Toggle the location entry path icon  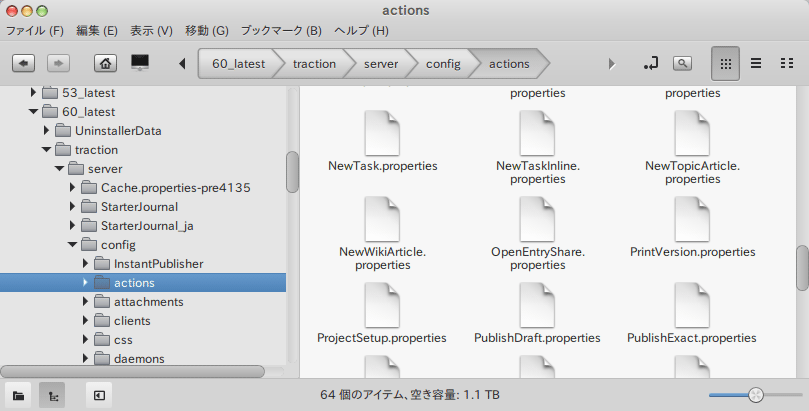(651, 63)
